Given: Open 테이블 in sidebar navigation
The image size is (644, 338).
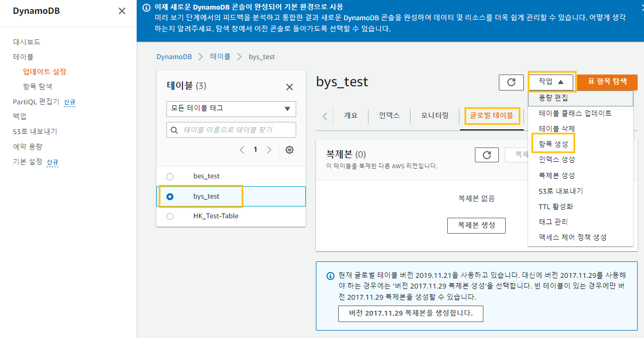Looking at the screenshot, I should (x=23, y=56).
